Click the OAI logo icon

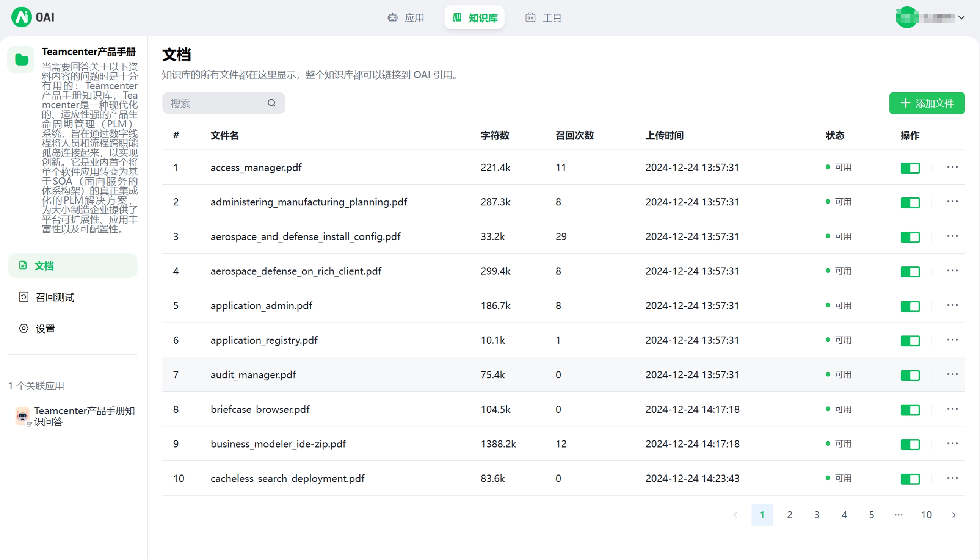tap(22, 17)
